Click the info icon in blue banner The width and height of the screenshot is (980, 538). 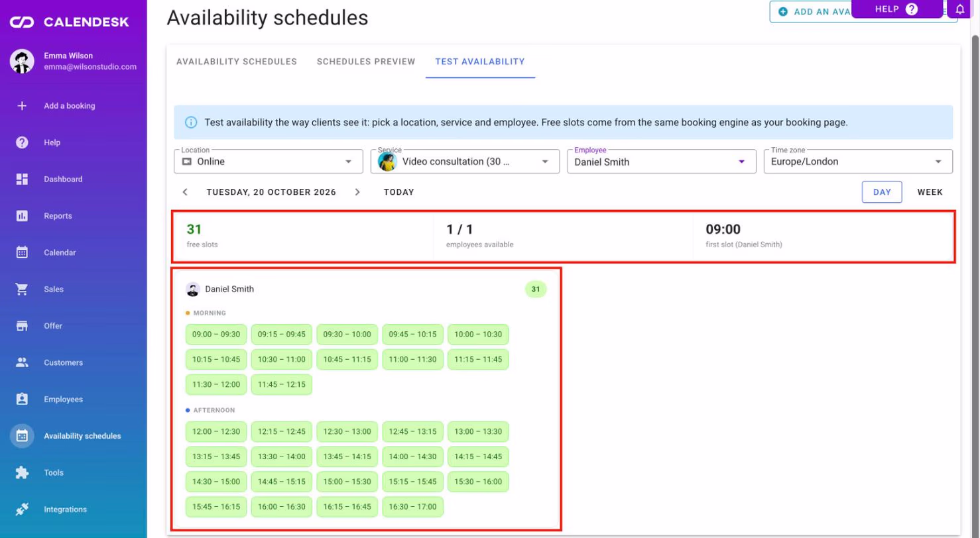click(191, 123)
